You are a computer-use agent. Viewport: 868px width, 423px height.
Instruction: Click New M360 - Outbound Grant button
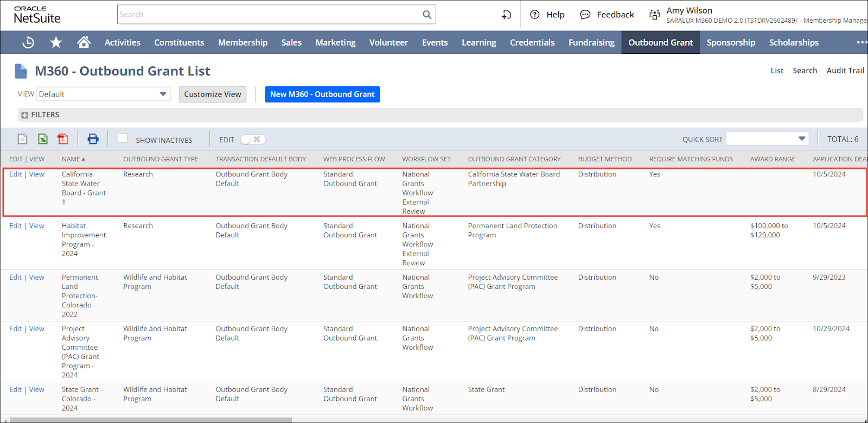tap(322, 94)
